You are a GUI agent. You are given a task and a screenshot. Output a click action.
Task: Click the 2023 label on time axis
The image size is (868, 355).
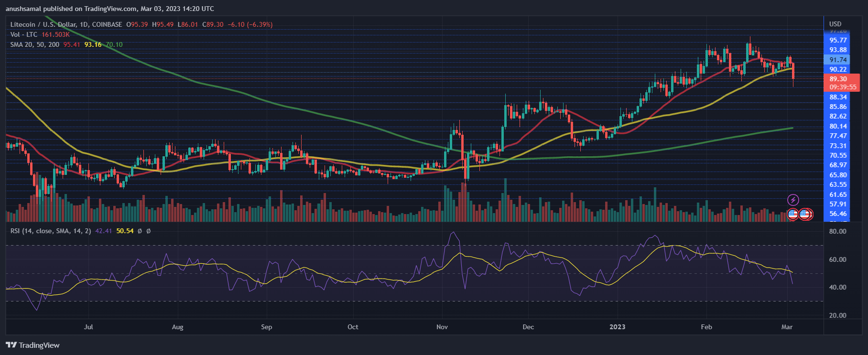(x=617, y=327)
